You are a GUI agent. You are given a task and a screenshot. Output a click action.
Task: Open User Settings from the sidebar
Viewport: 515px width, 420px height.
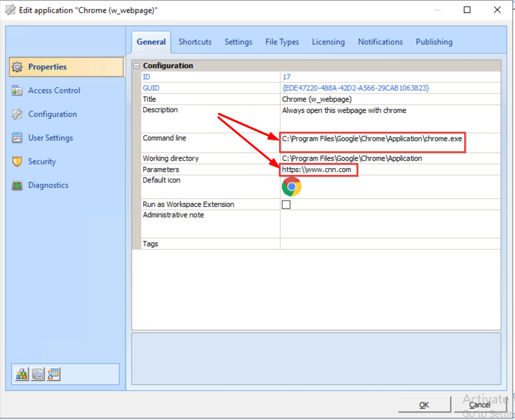click(x=51, y=138)
